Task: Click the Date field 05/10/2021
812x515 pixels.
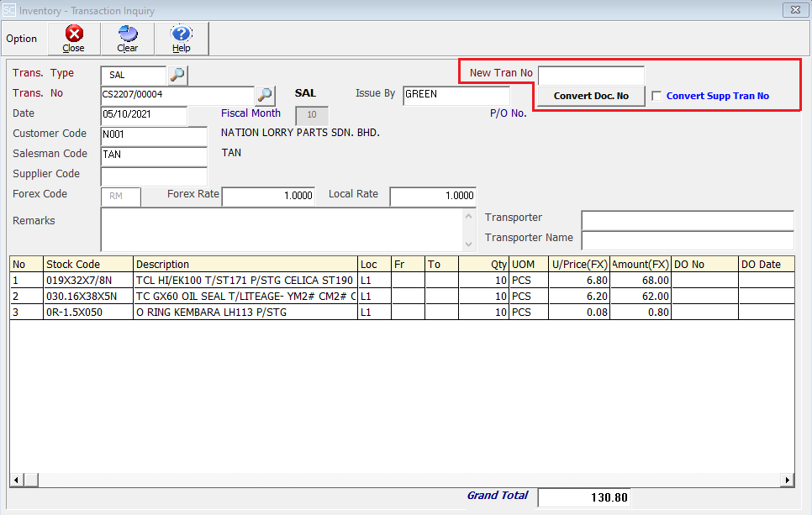Action: pos(144,115)
